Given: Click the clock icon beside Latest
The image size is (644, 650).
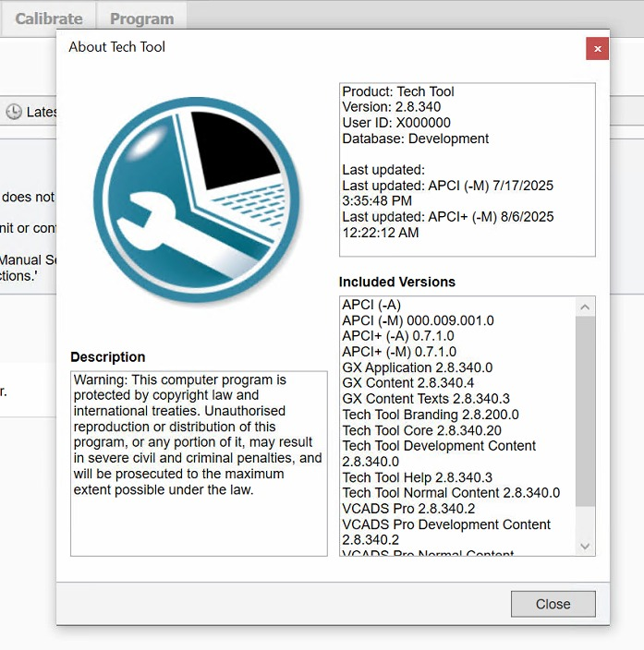Looking at the screenshot, I should [14, 112].
